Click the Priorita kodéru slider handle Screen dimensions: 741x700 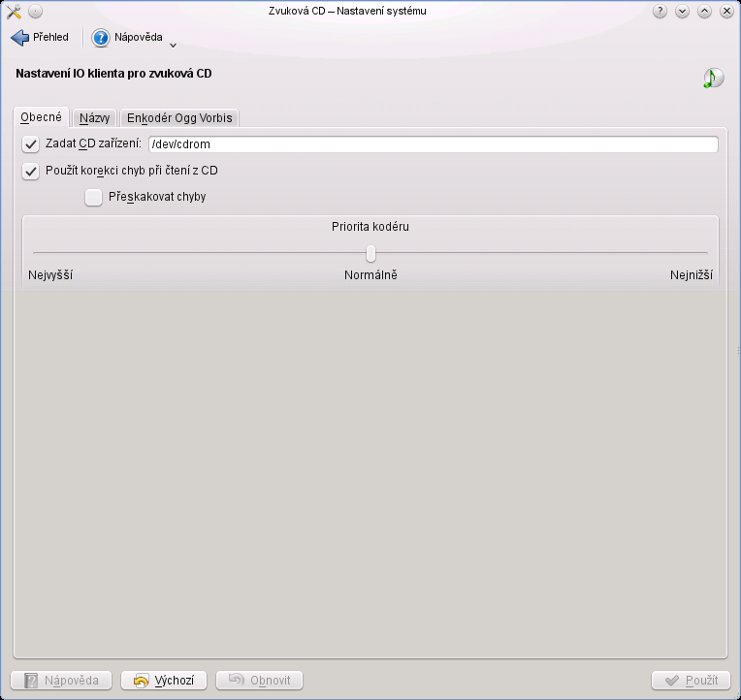click(x=370, y=254)
